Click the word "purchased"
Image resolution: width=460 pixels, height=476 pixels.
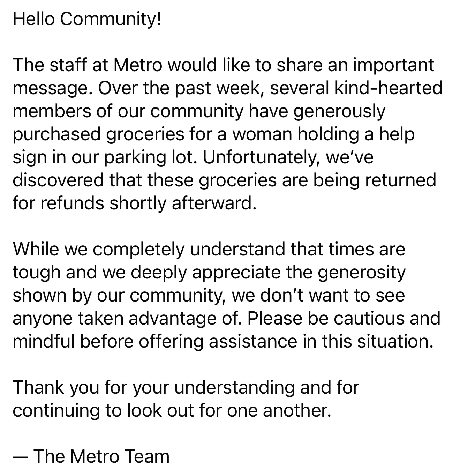[56, 134]
